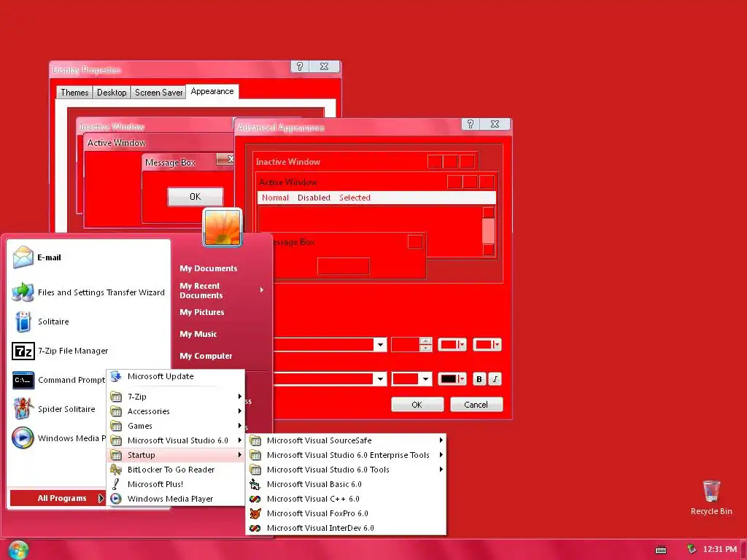Expand Microsoft Visual Studio 6.0 Tools submenu

click(347, 470)
